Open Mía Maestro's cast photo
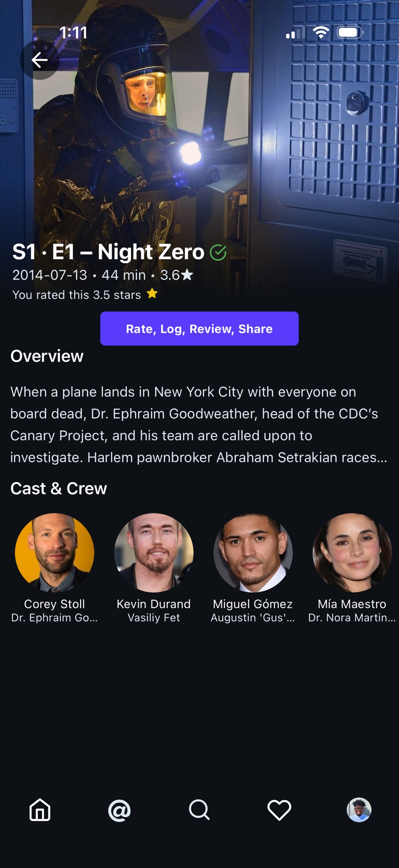Screen dimensions: 399x868 tap(352, 552)
